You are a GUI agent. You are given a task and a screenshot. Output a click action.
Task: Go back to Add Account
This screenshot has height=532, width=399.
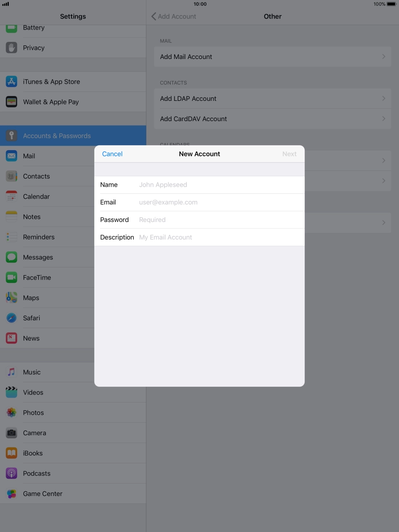[174, 16]
